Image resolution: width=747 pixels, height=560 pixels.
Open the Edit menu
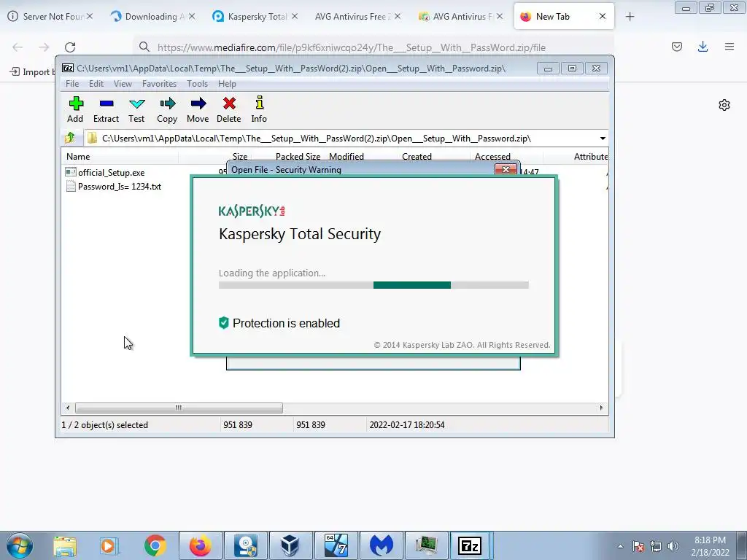(96, 84)
